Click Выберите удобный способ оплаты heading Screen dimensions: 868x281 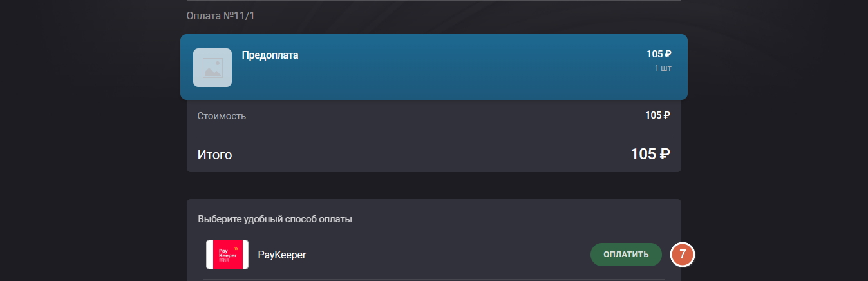(x=275, y=219)
